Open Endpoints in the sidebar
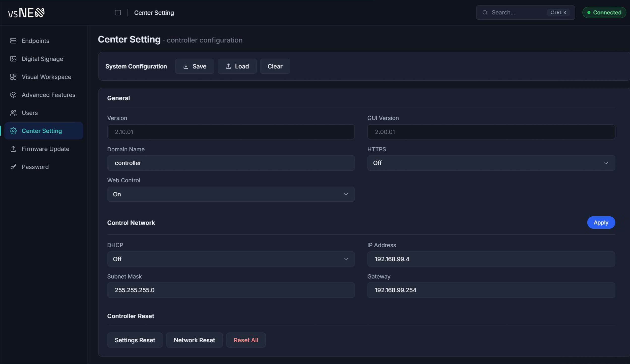630x364 pixels. click(44, 41)
